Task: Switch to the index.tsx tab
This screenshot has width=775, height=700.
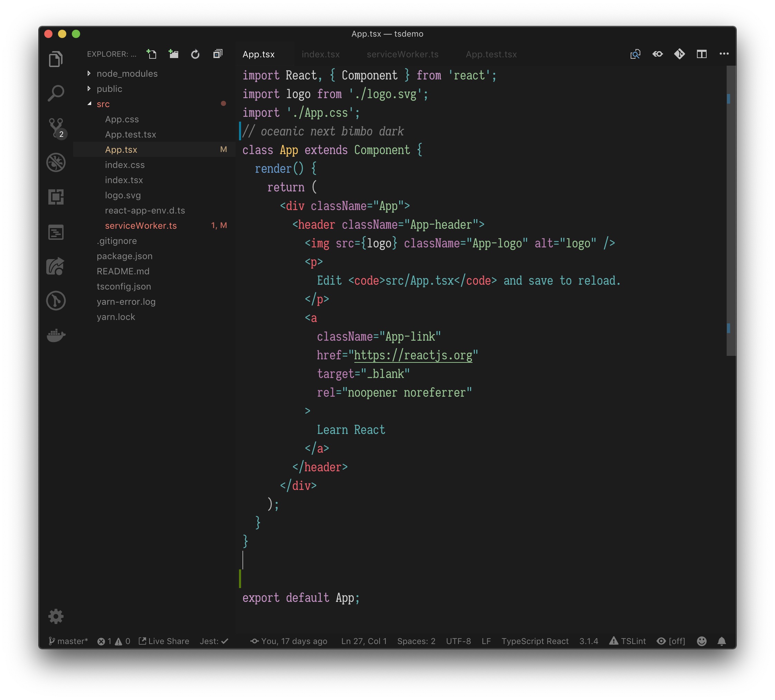Action: 320,54
